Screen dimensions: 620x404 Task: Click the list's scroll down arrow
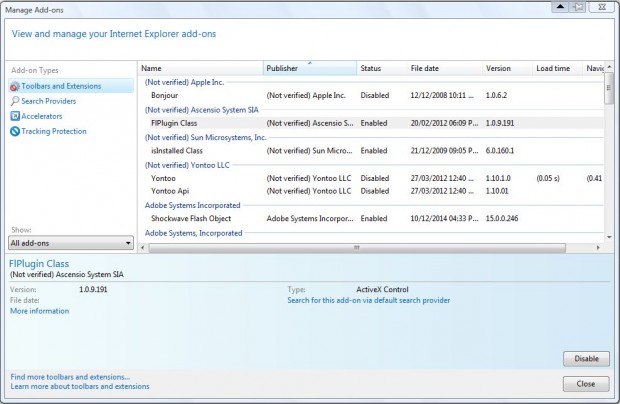(609, 238)
